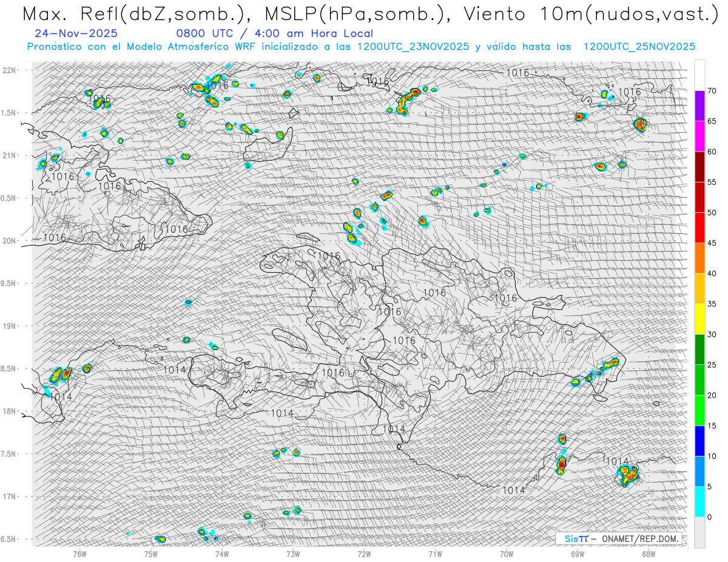Click the '19N' latitude axis label

tap(9, 326)
